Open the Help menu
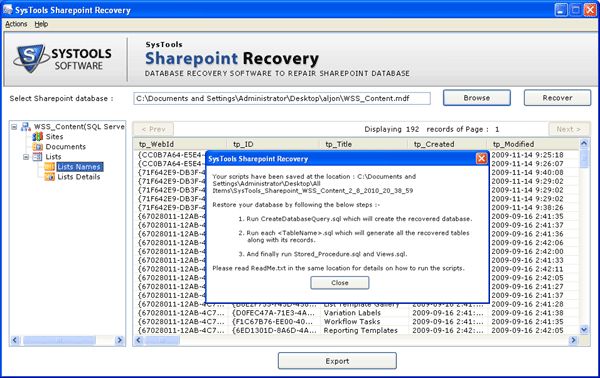Image resolution: width=600 pixels, height=378 pixels. tap(41, 24)
